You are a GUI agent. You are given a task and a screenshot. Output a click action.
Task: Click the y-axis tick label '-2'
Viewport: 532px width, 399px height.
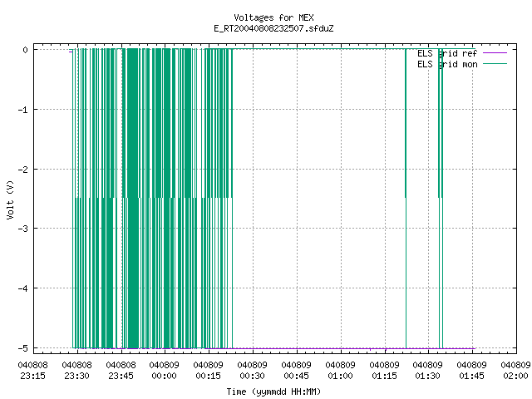click(23, 170)
